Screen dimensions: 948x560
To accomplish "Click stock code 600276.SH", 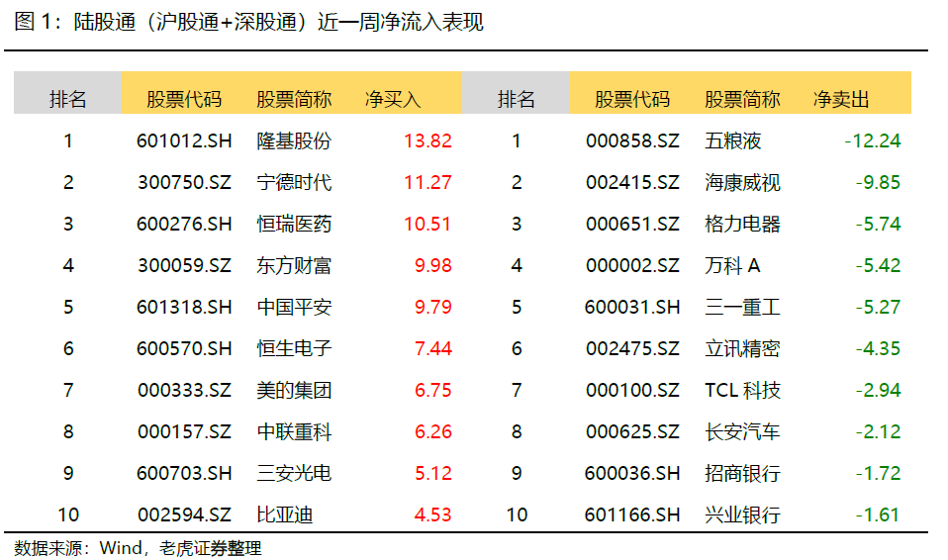I will point(184,224).
